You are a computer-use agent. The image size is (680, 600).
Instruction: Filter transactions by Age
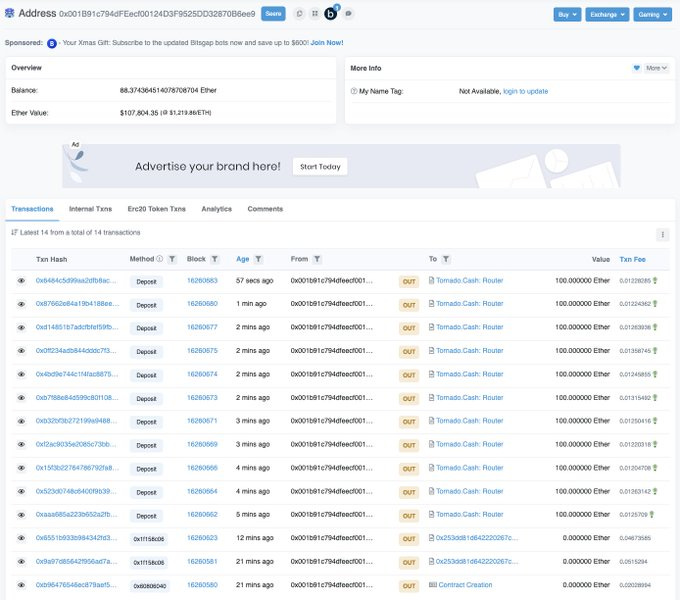[258, 259]
